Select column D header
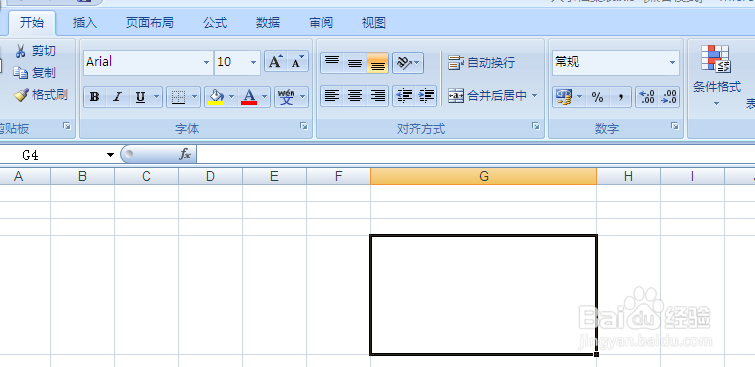755x367 pixels. point(210,177)
